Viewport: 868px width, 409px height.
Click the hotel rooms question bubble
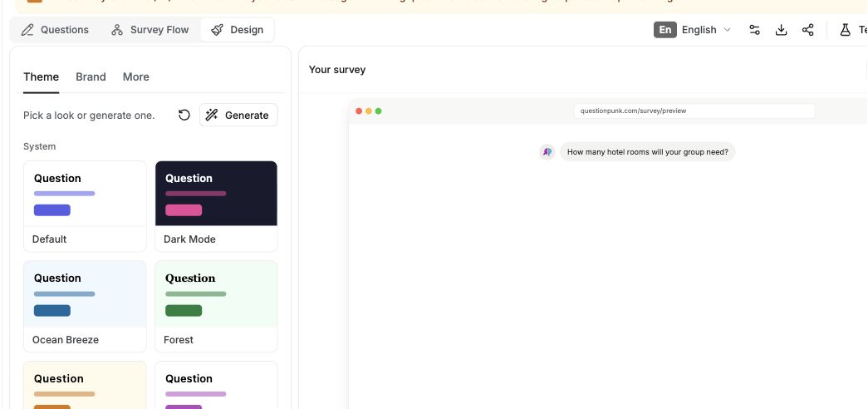(x=648, y=152)
